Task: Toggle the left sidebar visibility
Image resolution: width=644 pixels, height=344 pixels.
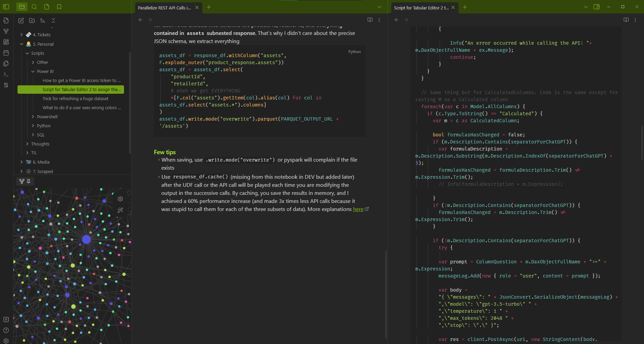Action: tap(6, 7)
